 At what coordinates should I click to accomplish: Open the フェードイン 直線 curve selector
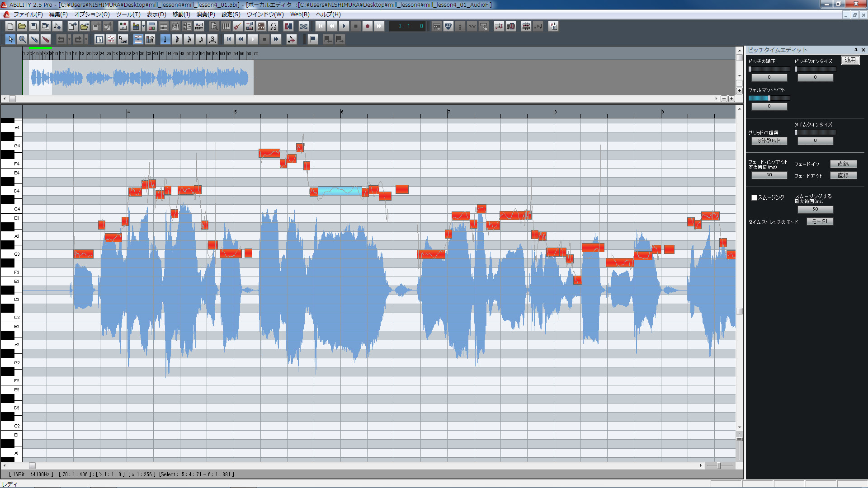(843, 164)
